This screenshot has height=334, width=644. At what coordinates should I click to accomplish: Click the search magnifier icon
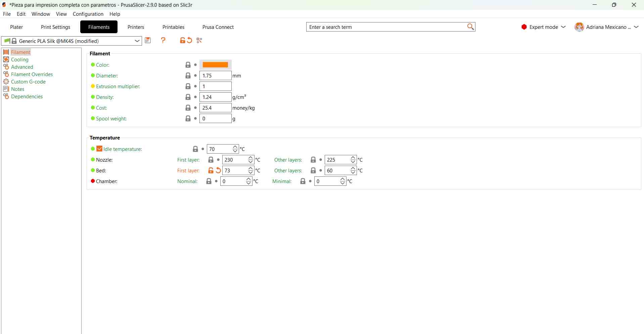pos(471,27)
